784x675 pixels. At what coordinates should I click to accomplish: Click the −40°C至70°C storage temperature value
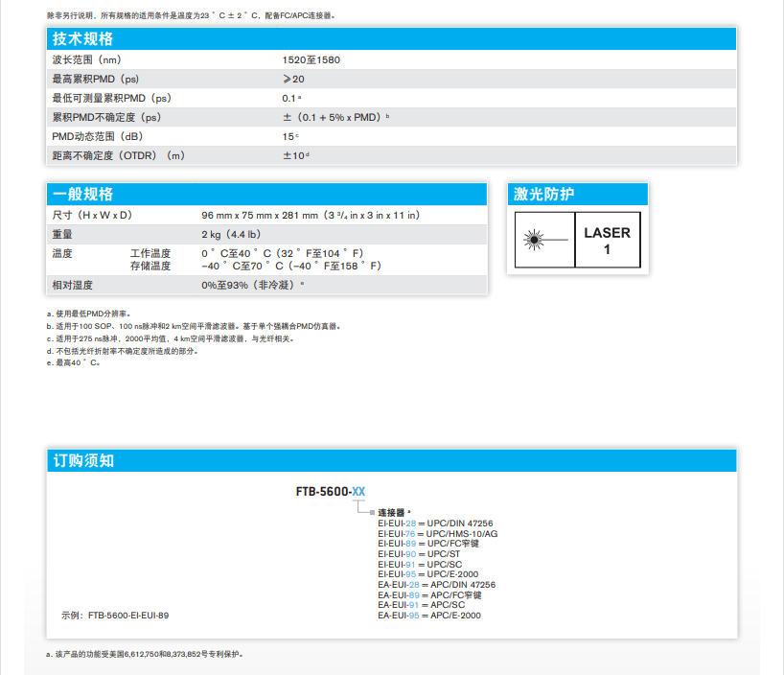[x=291, y=266]
